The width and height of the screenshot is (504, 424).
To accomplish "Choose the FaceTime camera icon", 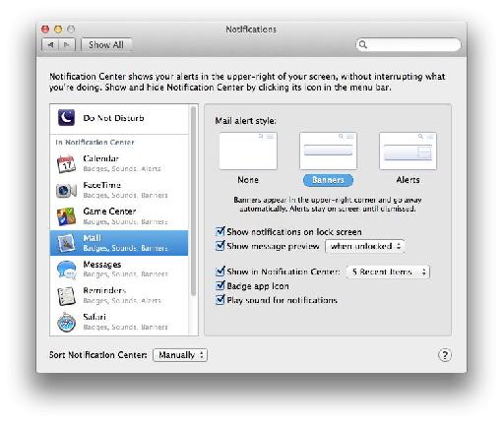I will tap(66, 190).
